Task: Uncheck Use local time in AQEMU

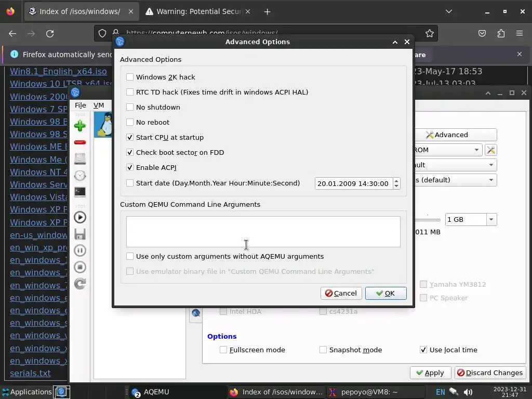Action: pyautogui.click(x=423, y=350)
